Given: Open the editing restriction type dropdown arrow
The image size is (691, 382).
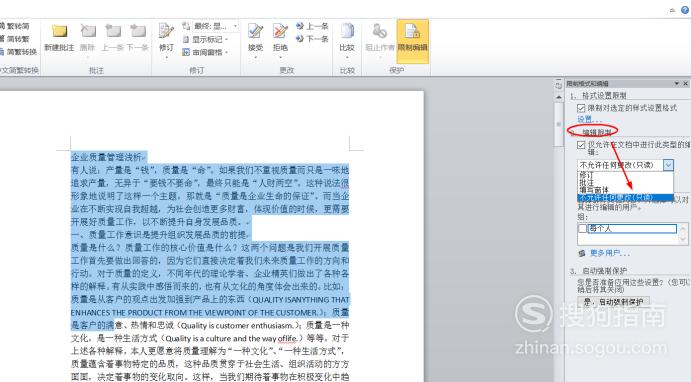Looking at the screenshot, I should coord(669,165).
